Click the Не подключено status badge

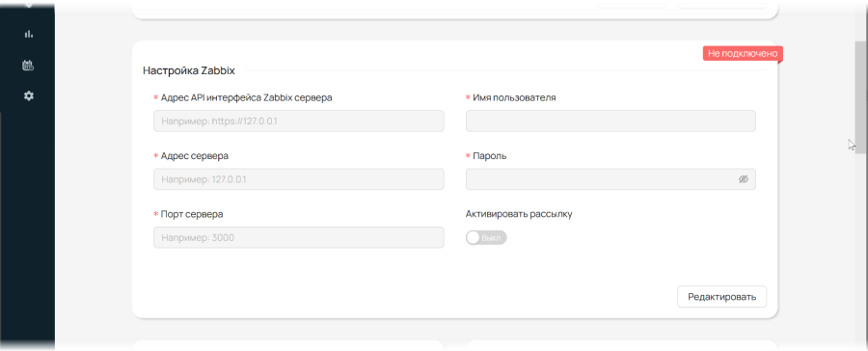[x=743, y=54]
